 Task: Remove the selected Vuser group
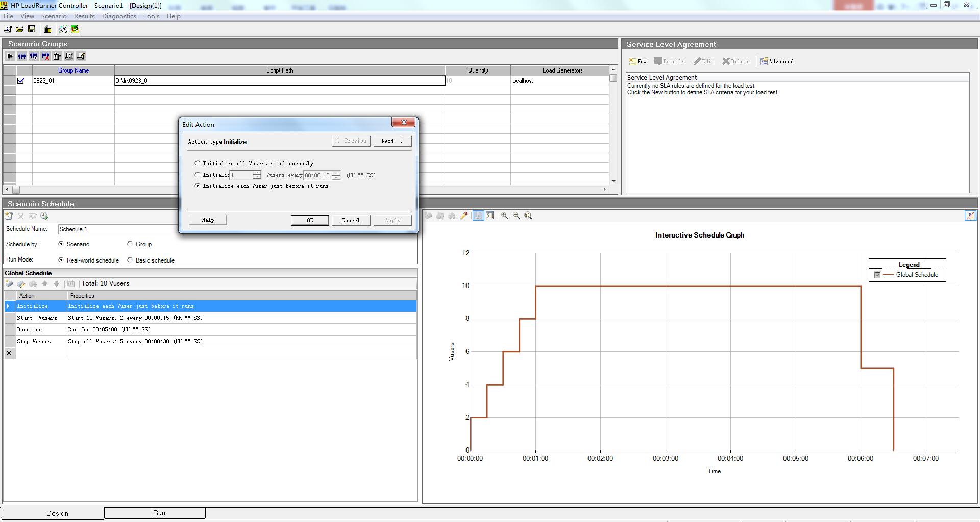point(45,56)
